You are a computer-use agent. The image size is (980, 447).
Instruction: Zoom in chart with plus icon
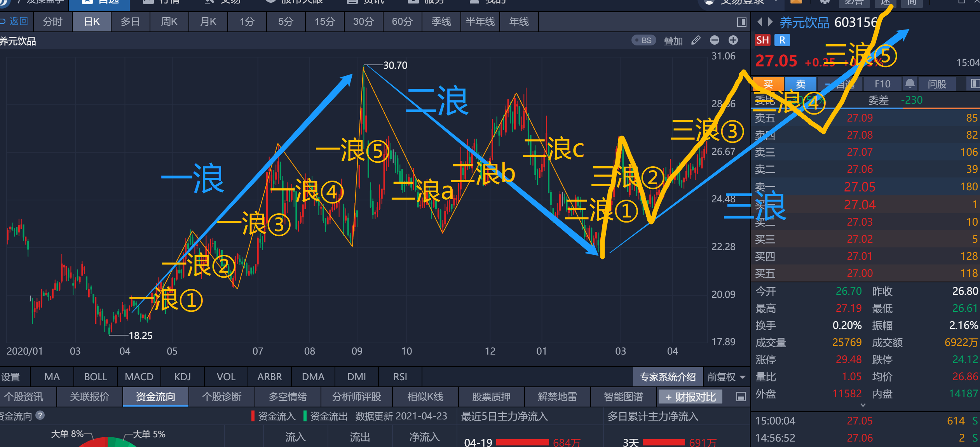point(733,40)
